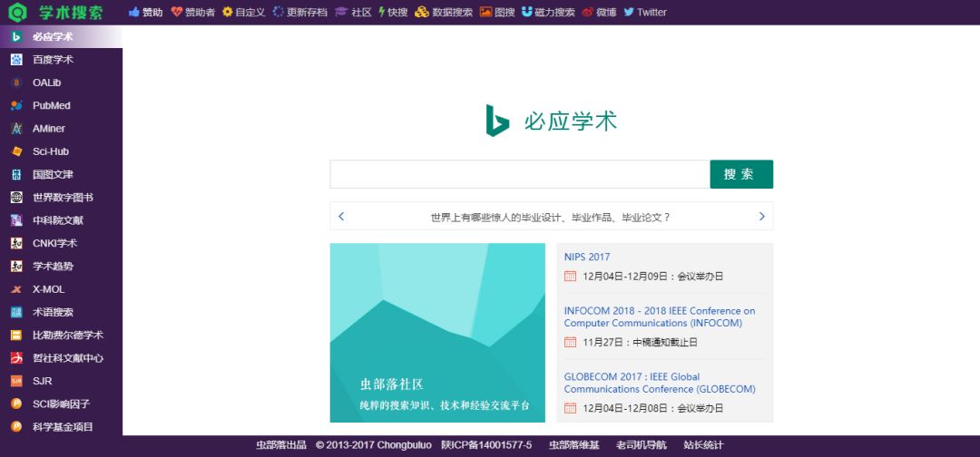This screenshot has height=457, width=980.
Task: Click the 自定义 gear icon
Action: click(228, 13)
